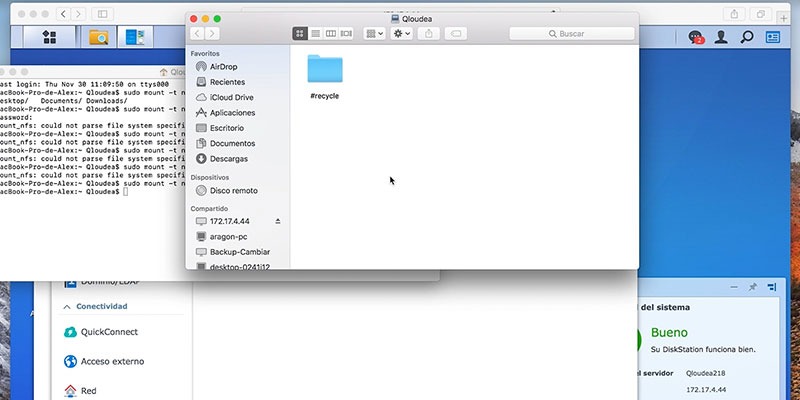Image resolution: width=800 pixels, height=400 pixels.
Task: Click the Terminal command prompt line
Action: (x=64, y=191)
